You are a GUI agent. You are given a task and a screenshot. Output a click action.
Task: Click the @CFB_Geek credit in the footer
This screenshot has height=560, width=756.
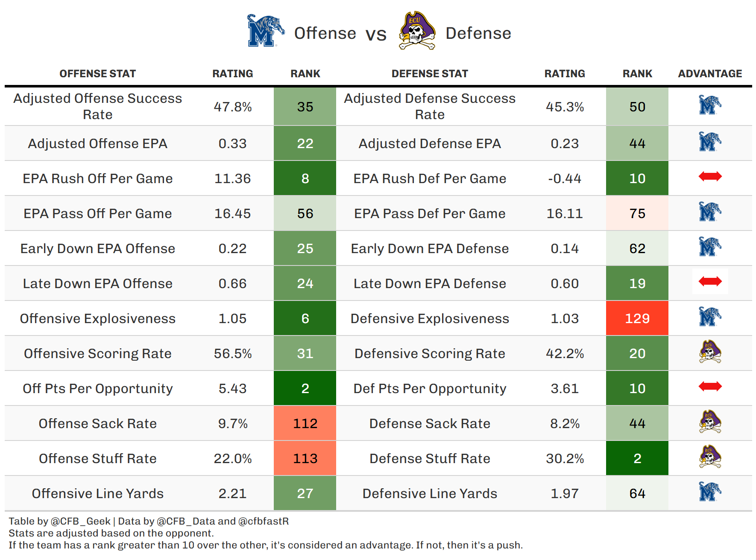[81, 521]
